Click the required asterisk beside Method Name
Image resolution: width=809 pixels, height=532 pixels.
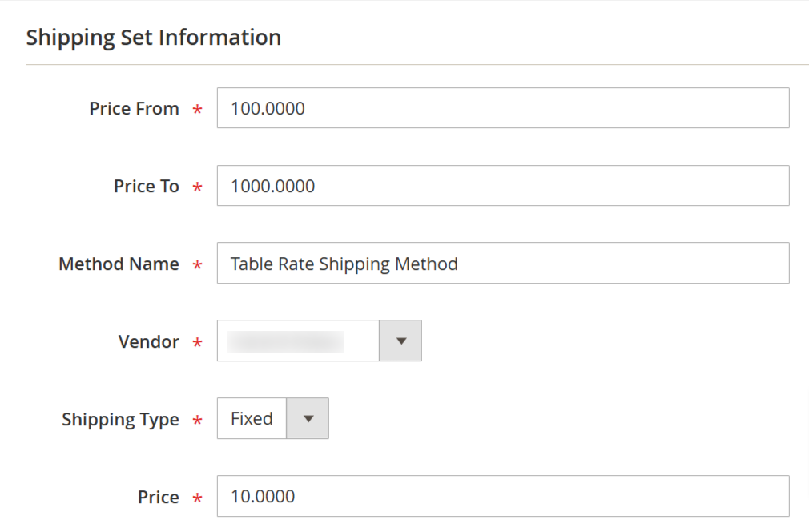[197, 266]
